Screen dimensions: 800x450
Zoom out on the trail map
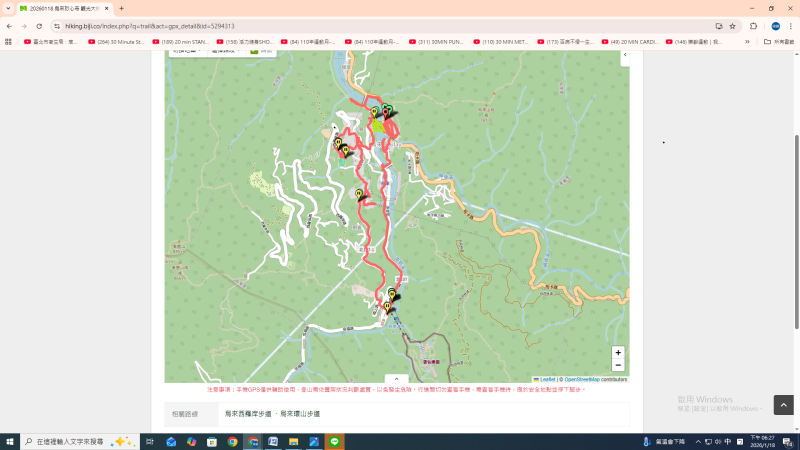(x=618, y=366)
